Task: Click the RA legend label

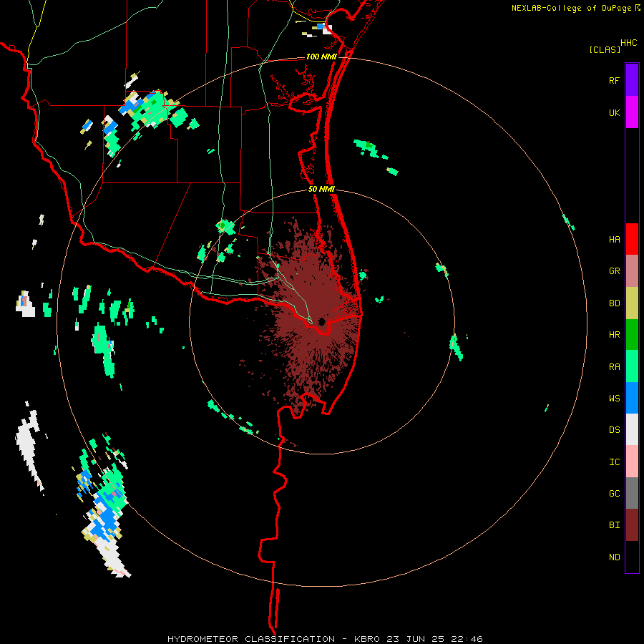Action: pyautogui.click(x=614, y=367)
